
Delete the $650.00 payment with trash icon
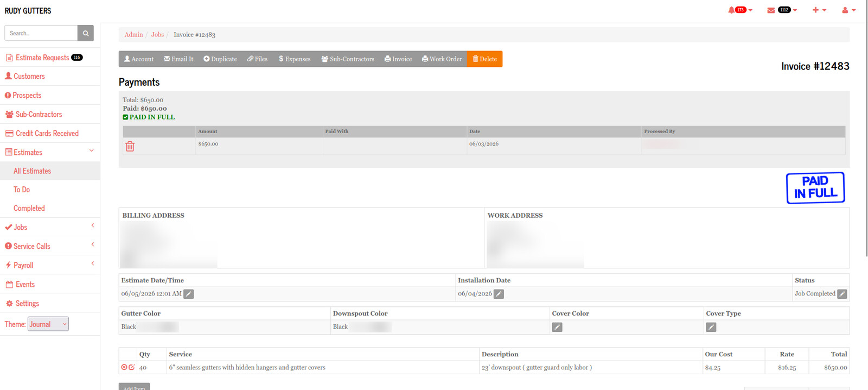(130, 146)
